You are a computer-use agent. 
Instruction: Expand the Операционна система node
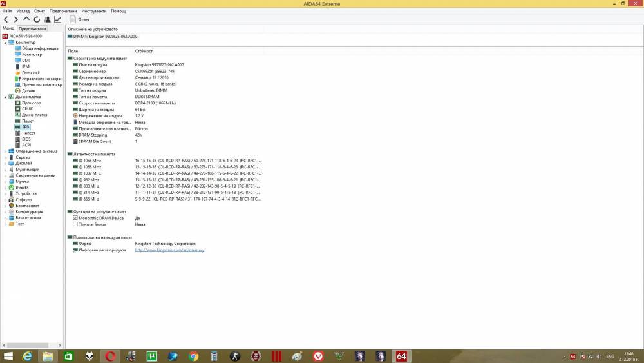point(5,152)
